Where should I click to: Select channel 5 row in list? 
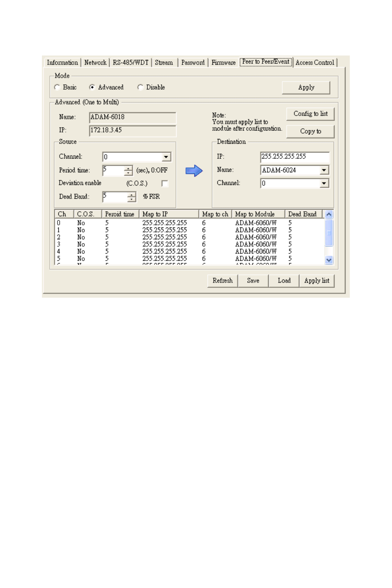[x=189, y=259]
